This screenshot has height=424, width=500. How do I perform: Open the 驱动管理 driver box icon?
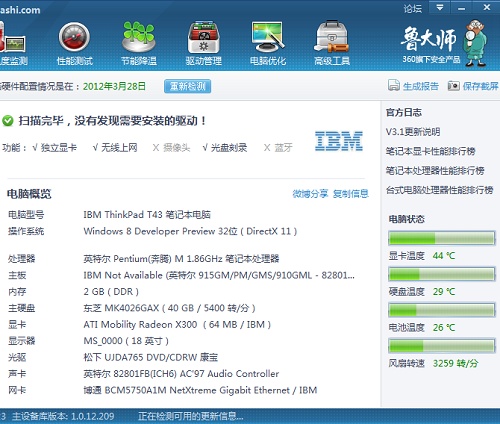[x=203, y=37]
